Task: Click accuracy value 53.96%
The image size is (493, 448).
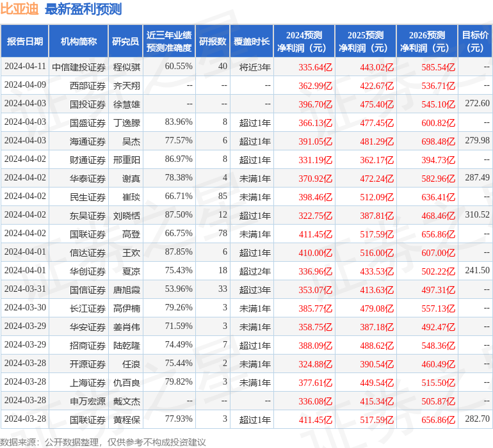Action: click(x=179, y=289)
